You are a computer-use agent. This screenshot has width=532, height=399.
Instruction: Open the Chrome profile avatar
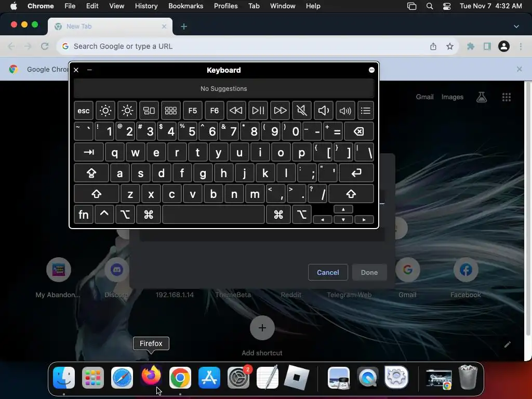pyautogui.click(x=504, y=46)
